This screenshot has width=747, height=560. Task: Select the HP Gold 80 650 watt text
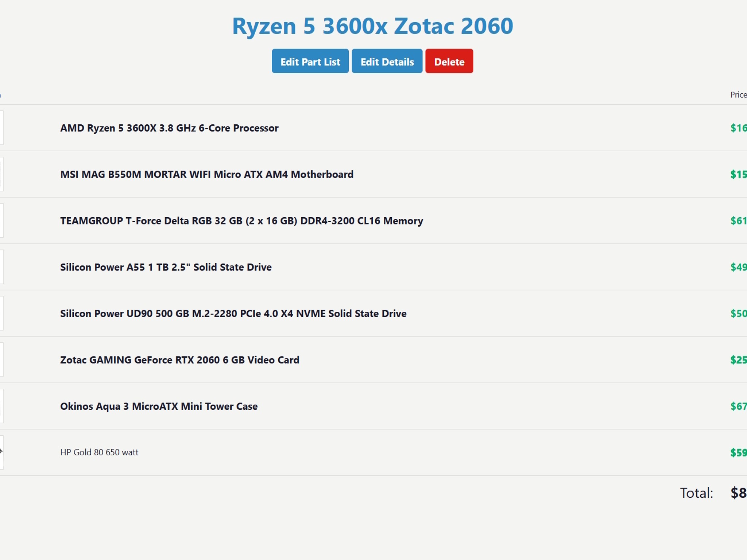coord(99,452)
